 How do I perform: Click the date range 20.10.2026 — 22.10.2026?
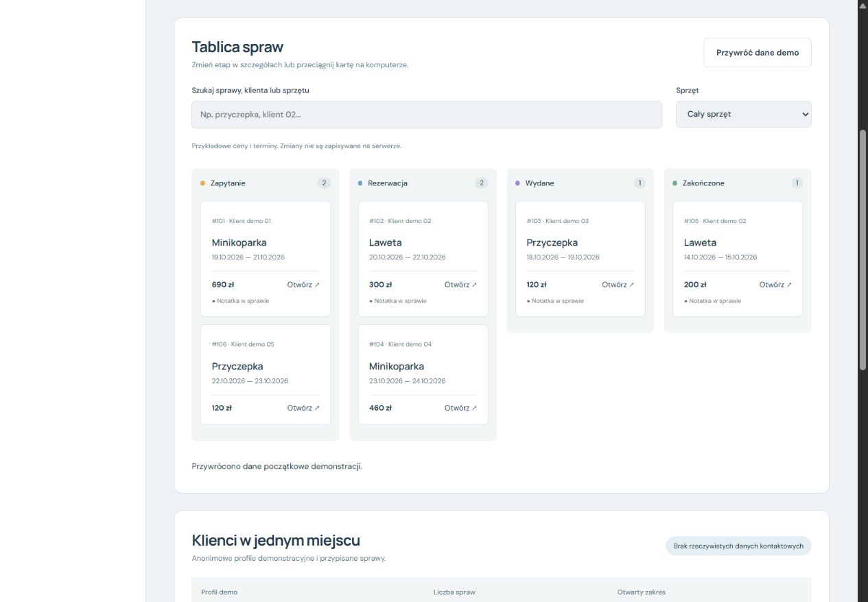[x=408, y=257]
